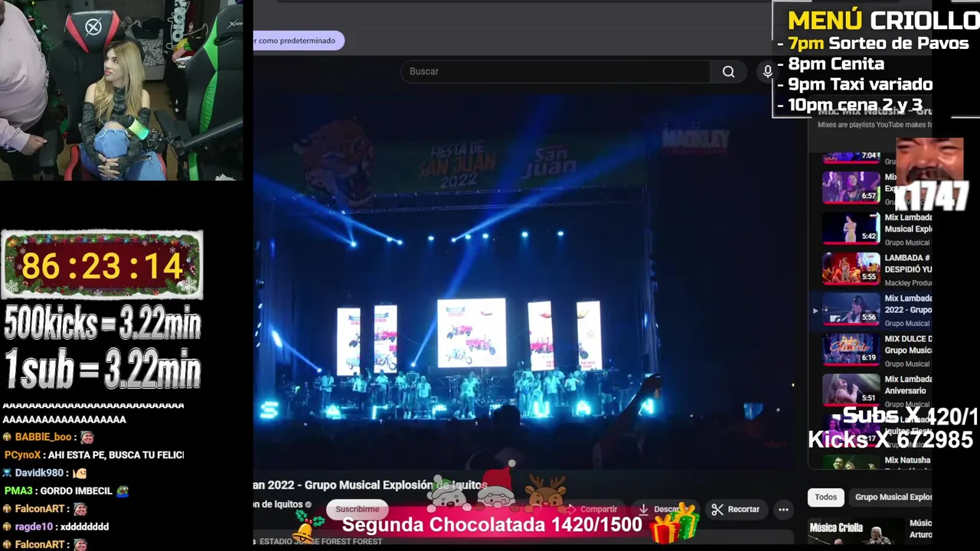Open Mix Lambada Aniversario thumbnail 5:51
980x551 pixels.
point(851,390)
